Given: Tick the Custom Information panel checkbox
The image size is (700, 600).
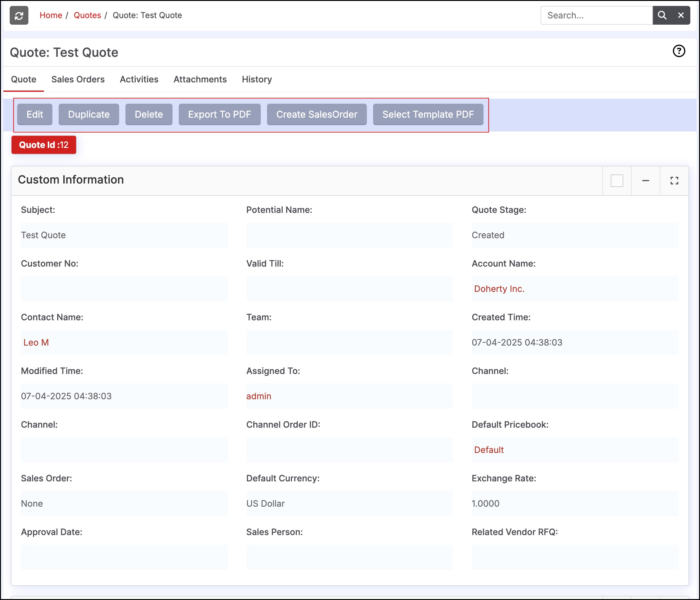Looking at the screenshot, I should pos(616,180).
